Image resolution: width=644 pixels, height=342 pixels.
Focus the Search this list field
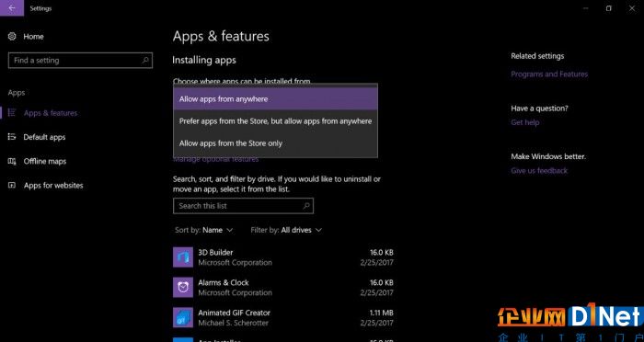243,206
